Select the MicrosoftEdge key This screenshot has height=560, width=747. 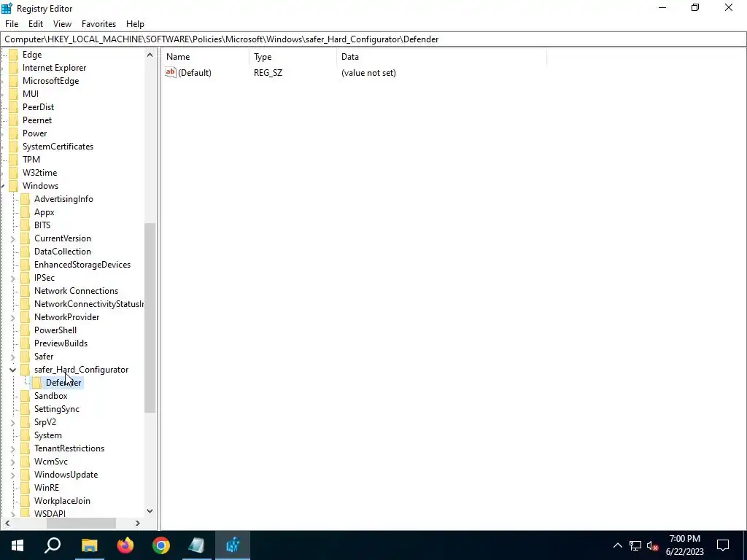pyautogui.click(x=50, y=81)
